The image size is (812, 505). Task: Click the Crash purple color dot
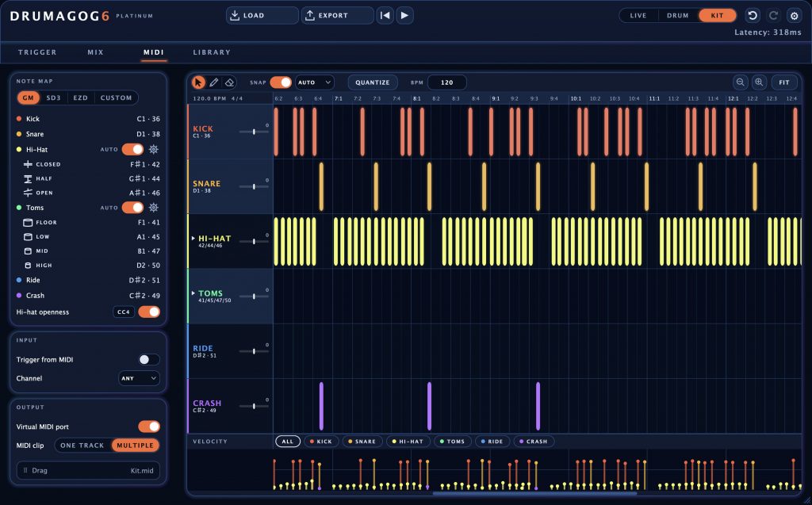(19, 295)
